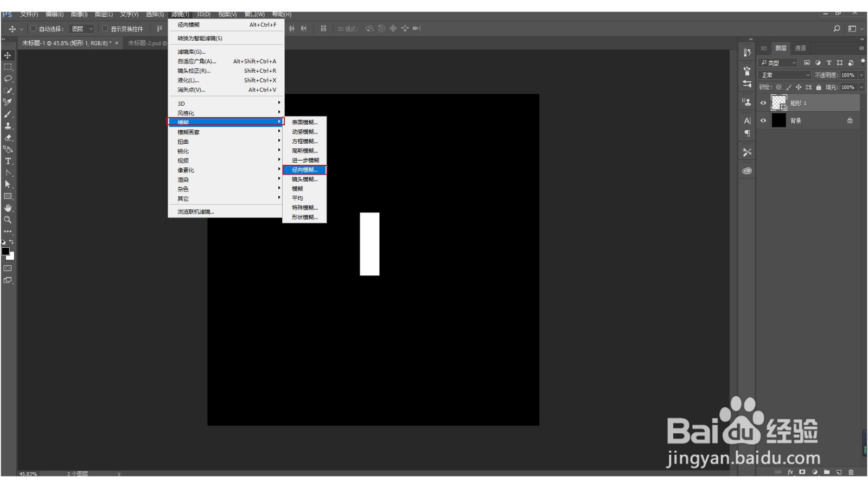
Task: Select the Paint Bucket tool
Action: 8,149
